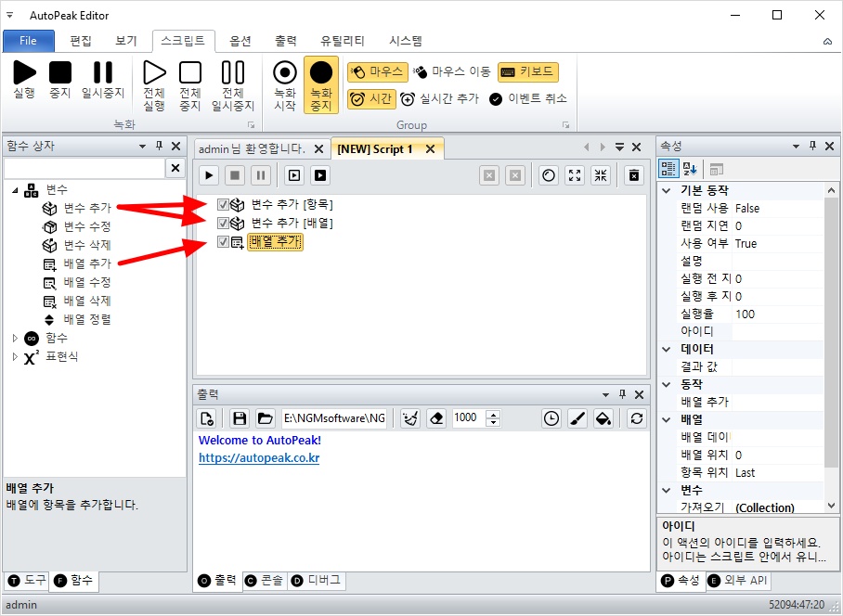Screen dimensions: 843x616
Task: Switch to the 유틸리티 ribbon tab
Action: tap(342, 41)
